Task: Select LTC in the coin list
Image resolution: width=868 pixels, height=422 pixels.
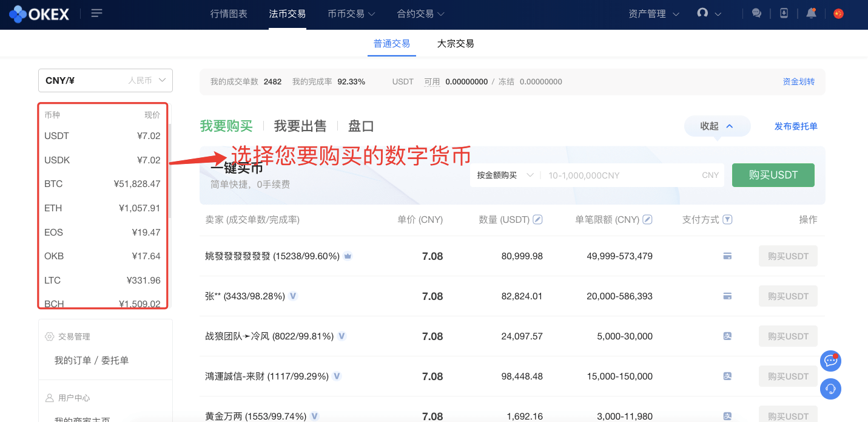Action: [103, 281]
